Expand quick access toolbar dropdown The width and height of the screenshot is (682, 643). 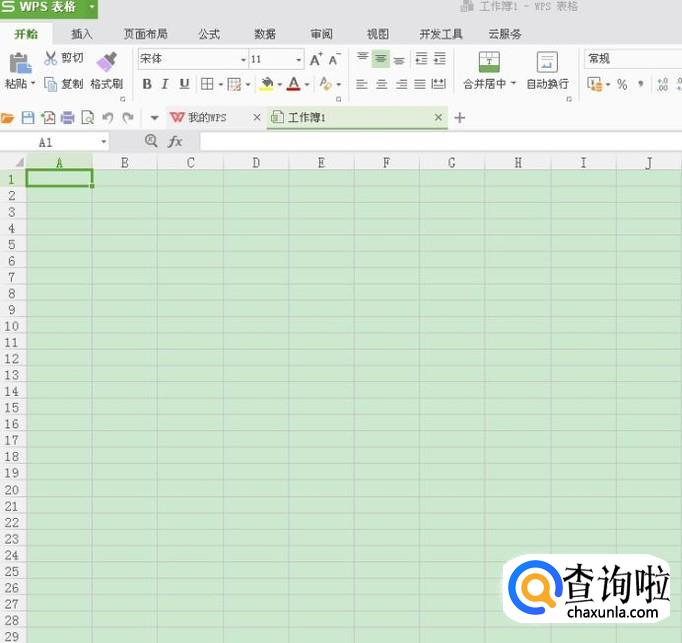[x=154, y=117]
